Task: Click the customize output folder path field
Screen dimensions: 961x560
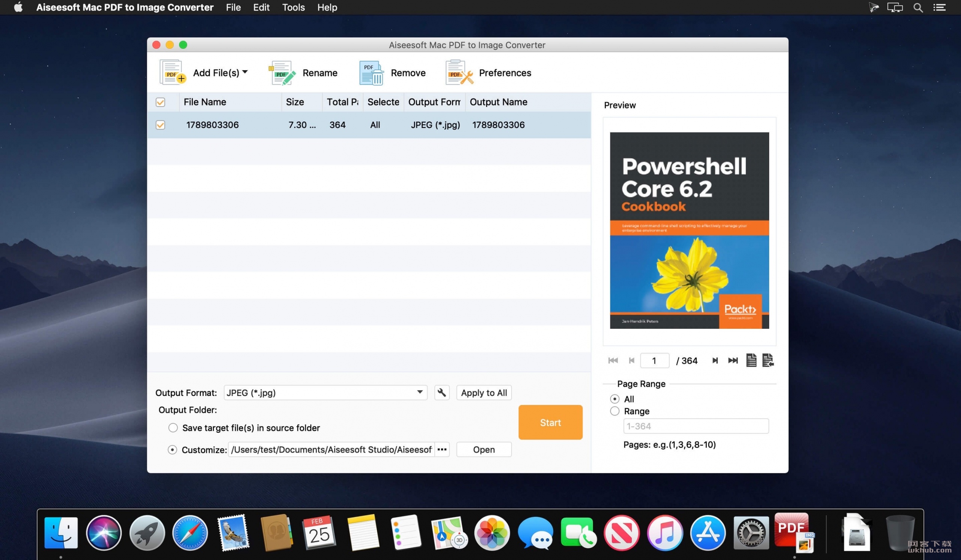Action: (x=331, y=450)
